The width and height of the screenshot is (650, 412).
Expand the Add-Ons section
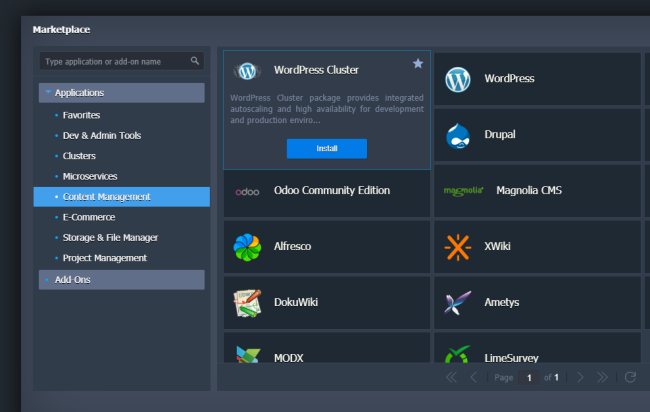47,280
